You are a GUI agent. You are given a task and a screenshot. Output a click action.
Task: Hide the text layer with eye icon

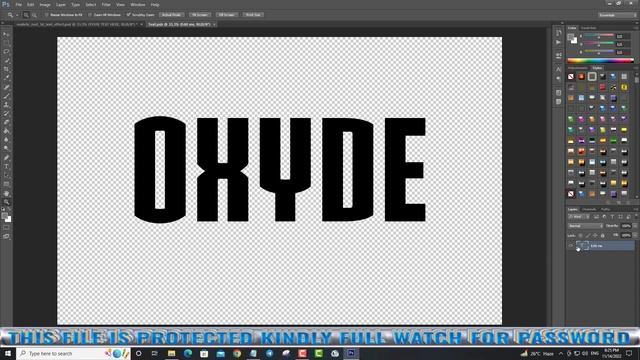click(x=571, y=246)
